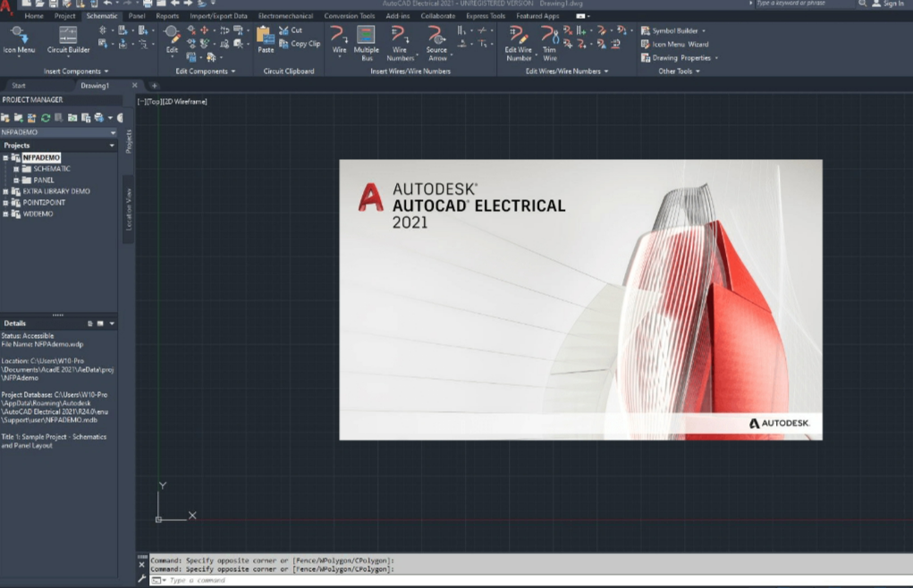Launch the Circuit Builder tool

68,40
